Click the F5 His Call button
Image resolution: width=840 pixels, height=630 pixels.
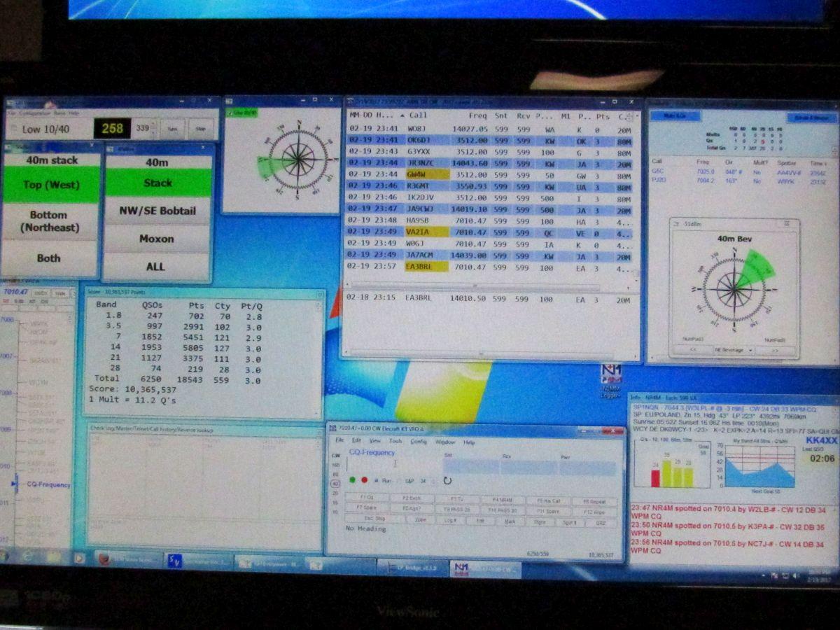(548, 500)
